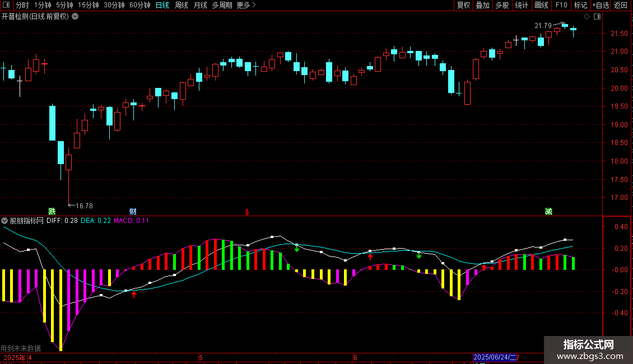Click the MACD: 0.11 value

pos(131,221)
